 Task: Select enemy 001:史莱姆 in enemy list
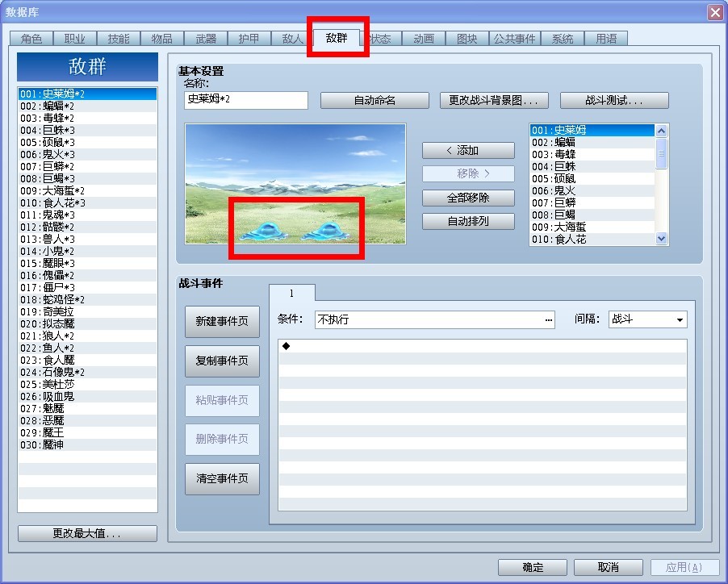(592, 131)
